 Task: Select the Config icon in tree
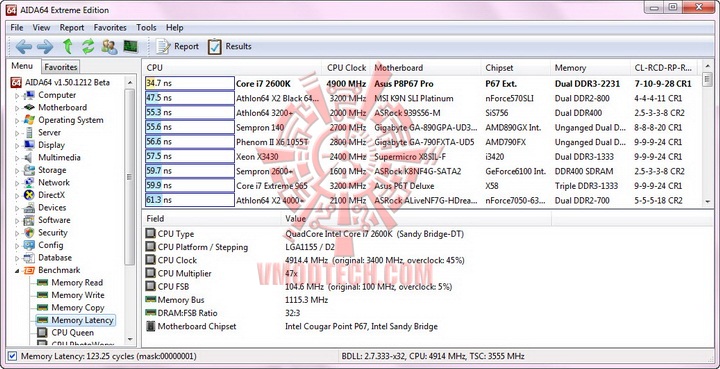[x=29, y=245]
